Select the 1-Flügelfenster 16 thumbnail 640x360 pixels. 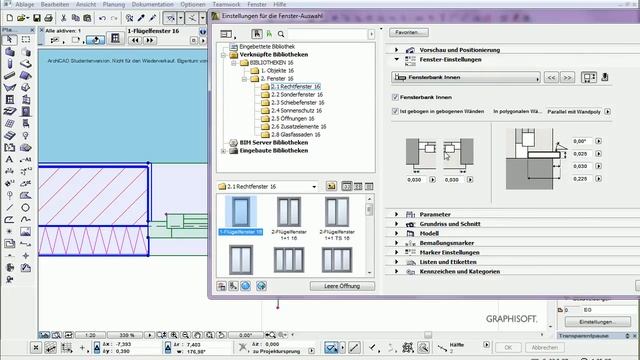point(240,215)
